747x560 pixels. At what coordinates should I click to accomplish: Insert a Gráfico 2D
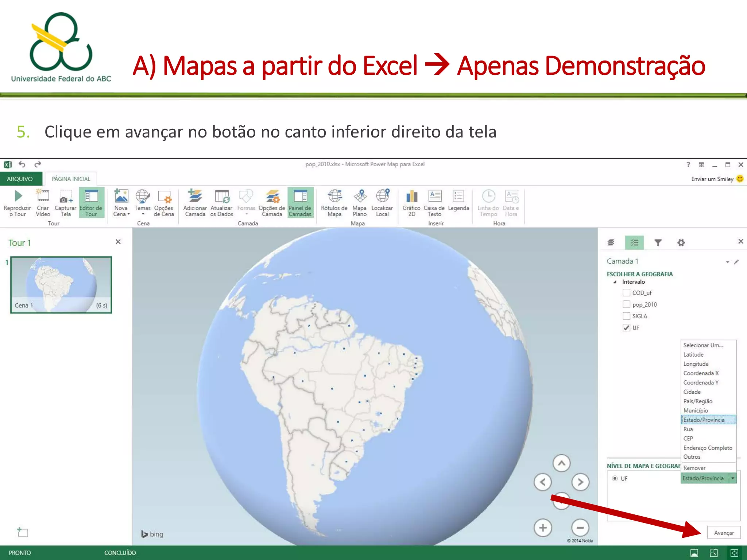point(411,203)
